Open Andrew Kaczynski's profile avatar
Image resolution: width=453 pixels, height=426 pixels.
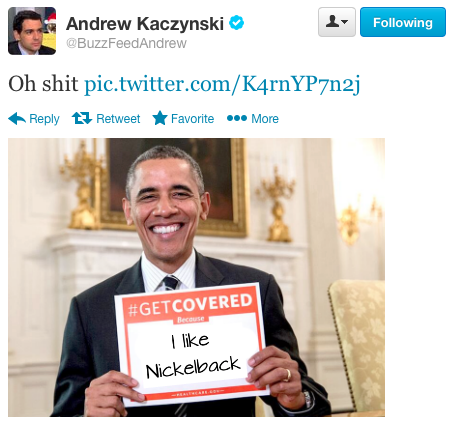32,31
